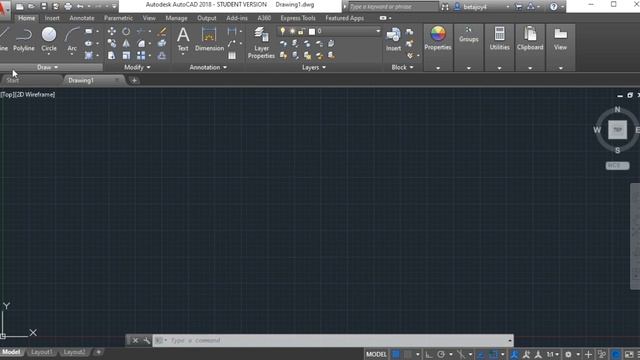
Task: Open the Manage ribbon tab
Action: (176, 18)
